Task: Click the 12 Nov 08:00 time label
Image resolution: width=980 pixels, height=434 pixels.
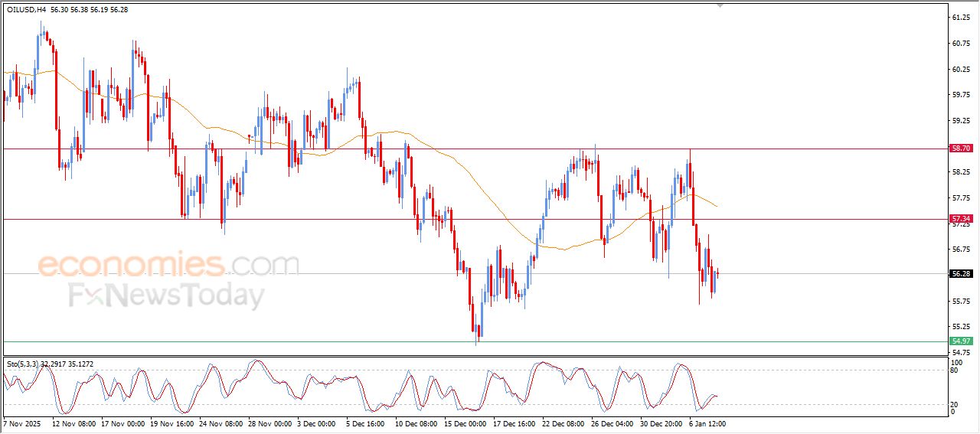Action: pos(74,423)
